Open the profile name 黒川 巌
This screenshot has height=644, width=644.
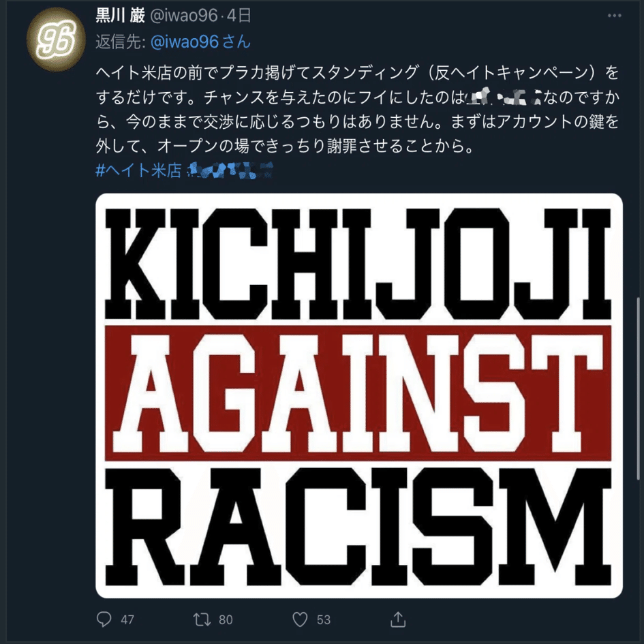[x=121, y=16]
